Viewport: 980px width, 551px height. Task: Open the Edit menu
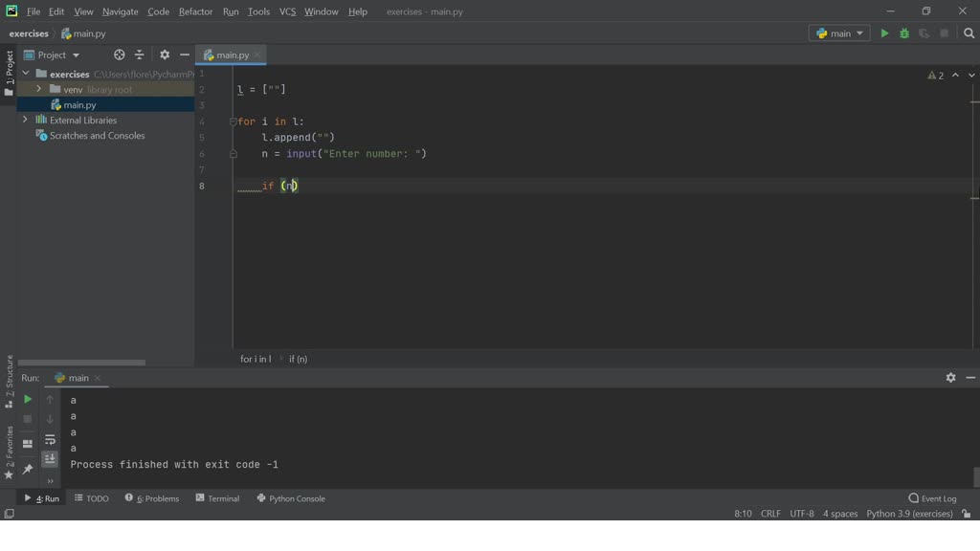point(56,11)
